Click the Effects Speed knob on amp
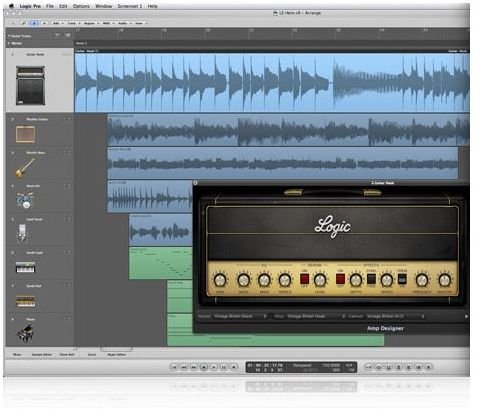480x409 pixels. [x=387, y=280]
